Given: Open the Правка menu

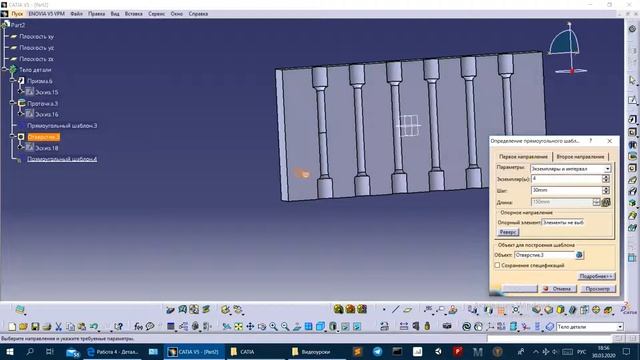Looking at the screenshot, I should pyautogui.click(x=96, y=14).
